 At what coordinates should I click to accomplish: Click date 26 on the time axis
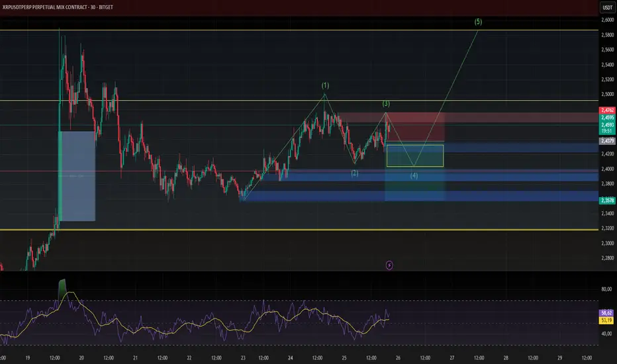coord(399,358)
